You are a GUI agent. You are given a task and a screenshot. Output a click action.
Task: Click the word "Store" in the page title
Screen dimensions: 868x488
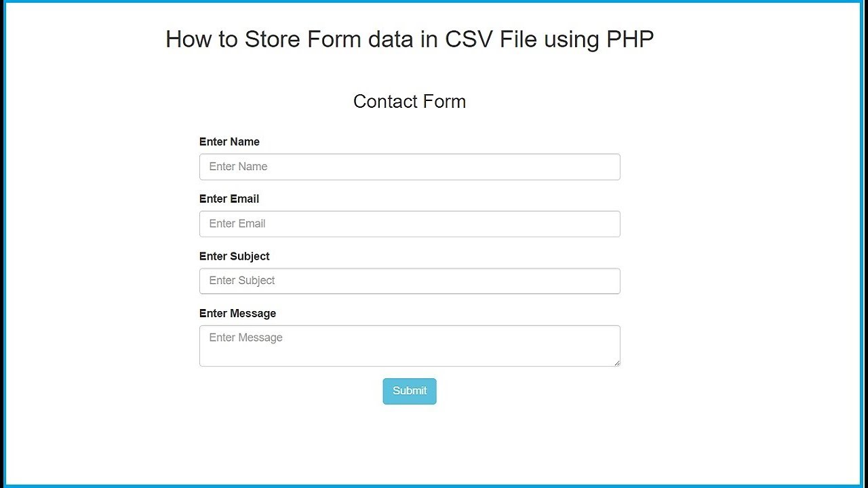point(273,39)
